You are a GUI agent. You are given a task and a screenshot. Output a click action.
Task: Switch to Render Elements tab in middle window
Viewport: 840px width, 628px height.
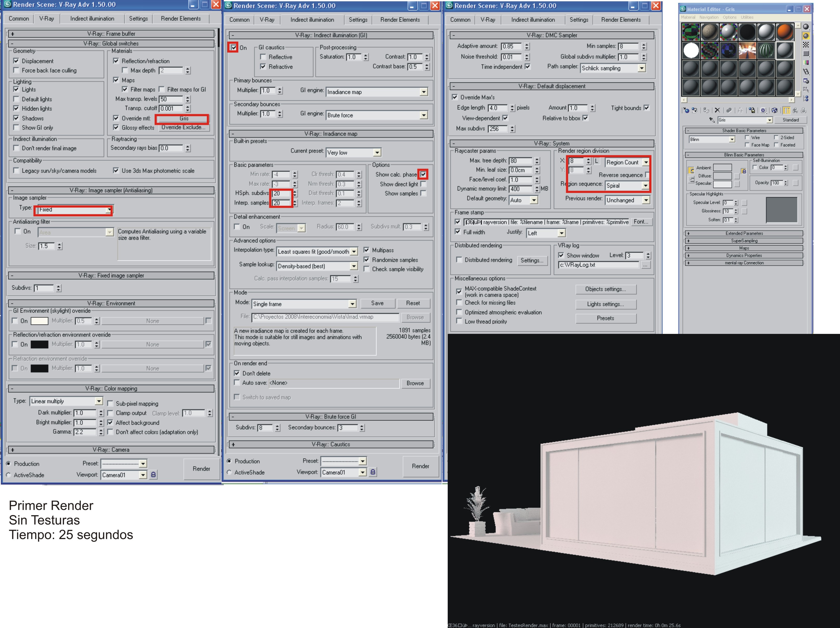point(400,20)
